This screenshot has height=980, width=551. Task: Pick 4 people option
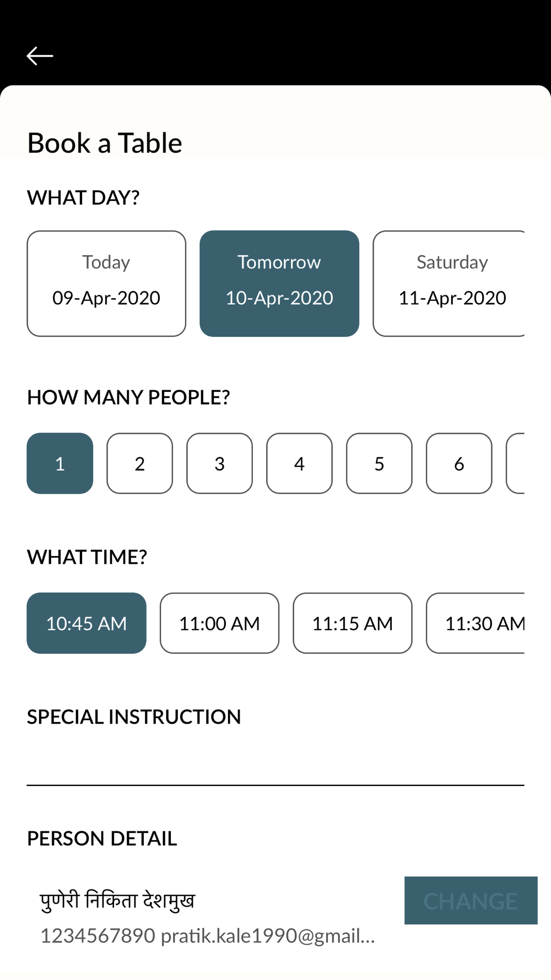(299, 463)
